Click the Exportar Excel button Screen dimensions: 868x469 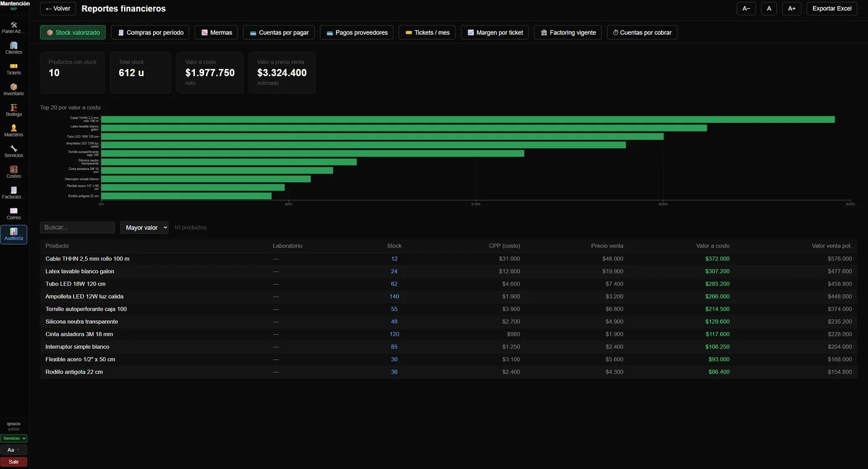[832, 9]
